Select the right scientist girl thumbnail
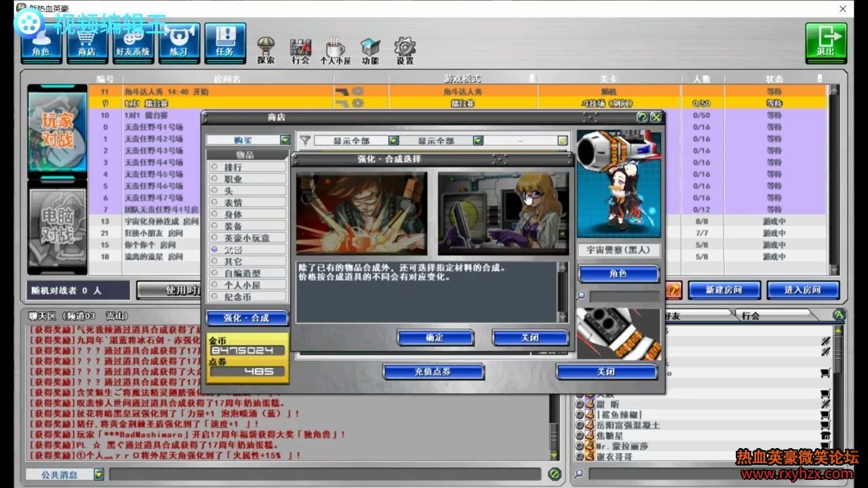 point(502,213)
